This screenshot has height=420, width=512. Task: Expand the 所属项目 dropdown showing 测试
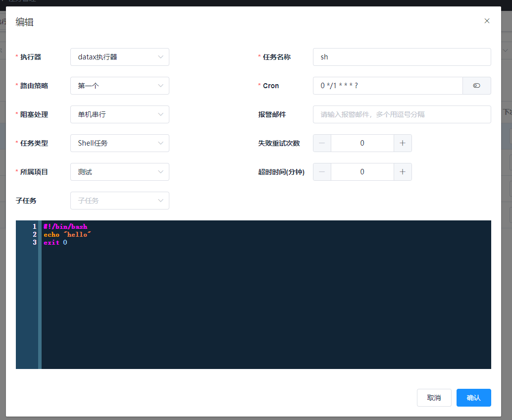point(119,171)
